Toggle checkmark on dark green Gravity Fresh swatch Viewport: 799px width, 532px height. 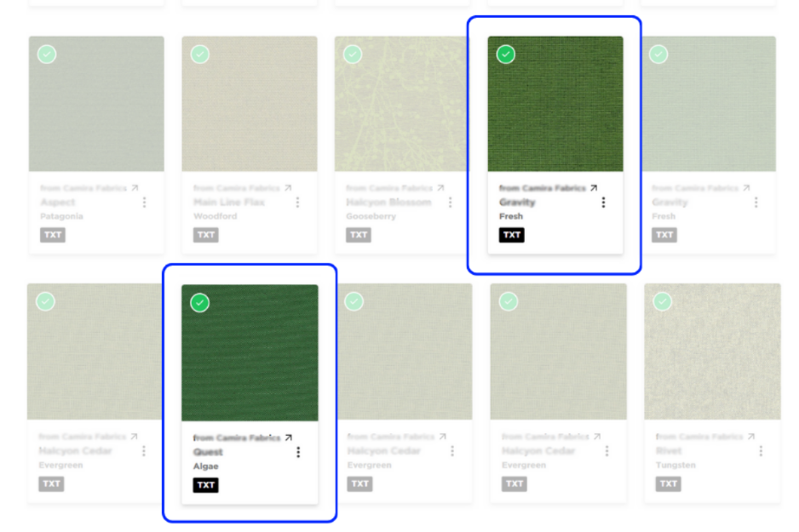point(506,54)
